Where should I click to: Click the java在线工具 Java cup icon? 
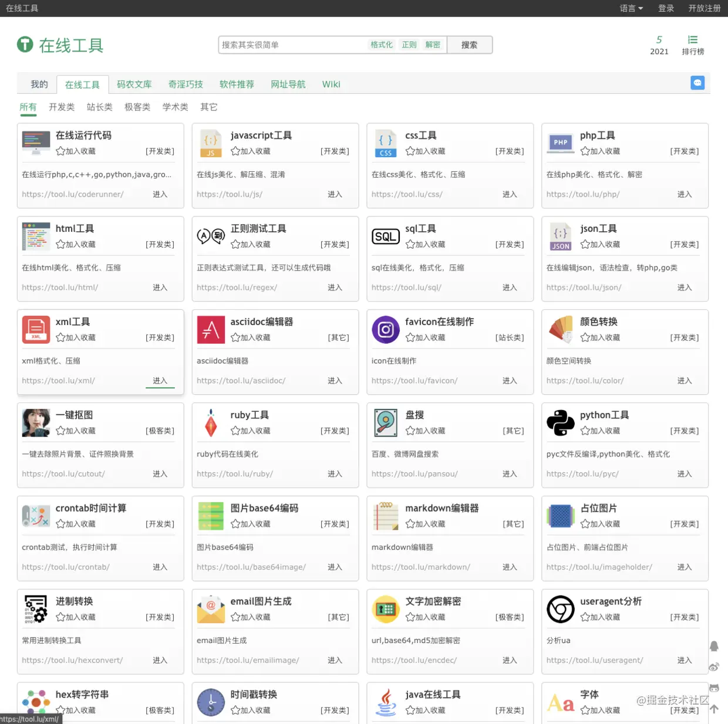point(386,702)
